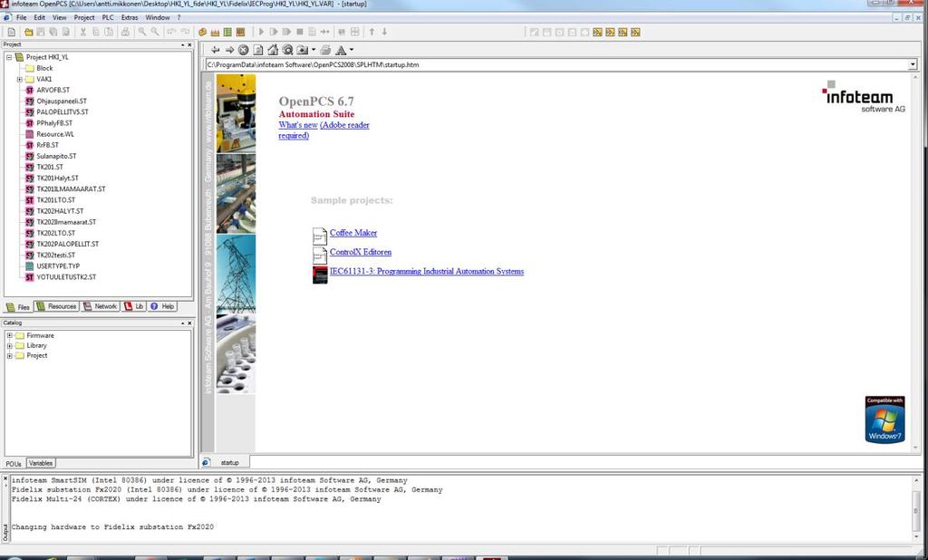Select TK201.ST file
Screen dimensions: 928x560
coord(50,167)
